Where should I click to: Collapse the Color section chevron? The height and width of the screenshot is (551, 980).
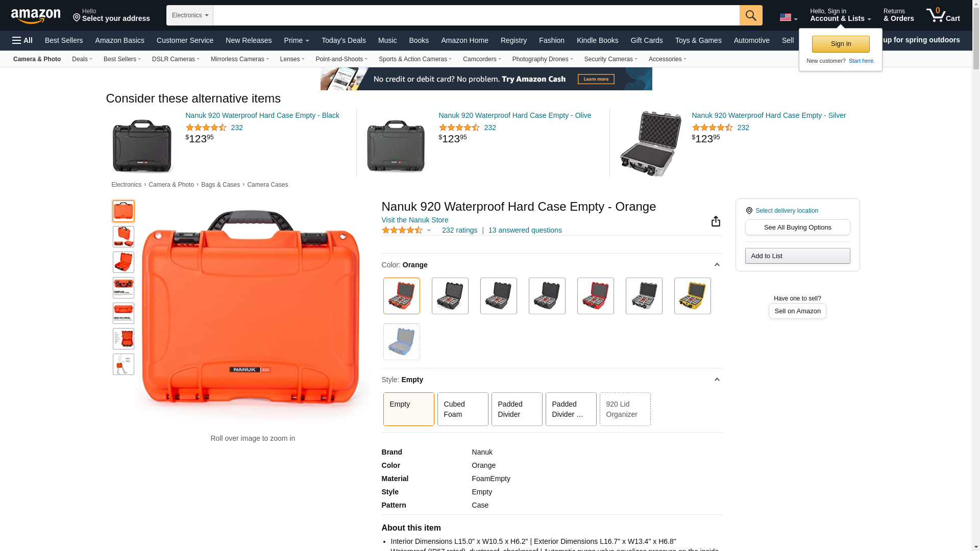717,265
